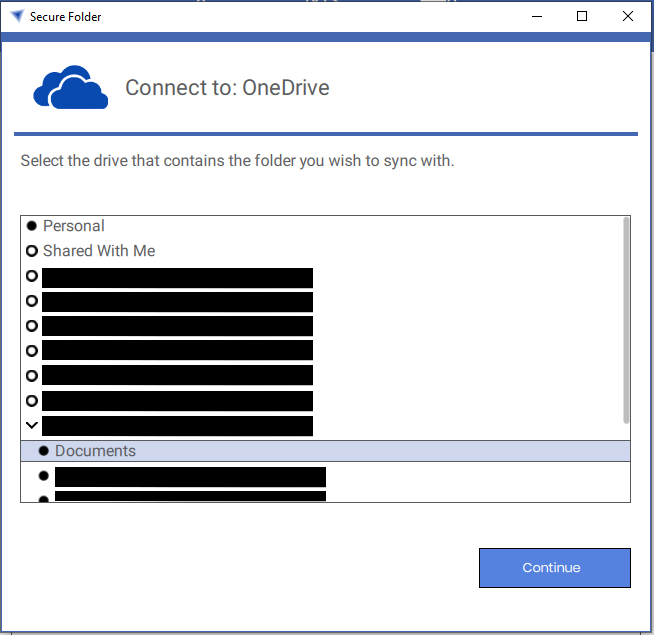Collapse the expanded drive chevron above Documents
The height and width of the screenshot is (635, 654).
tap(32, 425)
